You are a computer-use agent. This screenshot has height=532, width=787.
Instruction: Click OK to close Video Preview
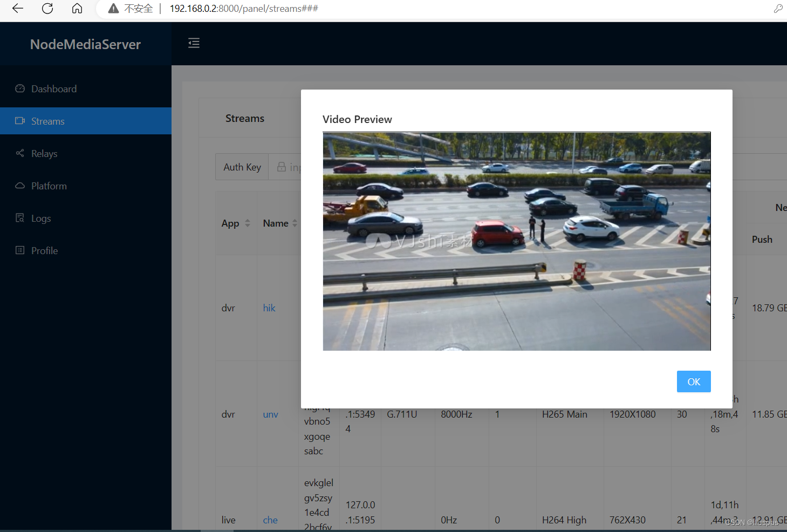(694, 381)
